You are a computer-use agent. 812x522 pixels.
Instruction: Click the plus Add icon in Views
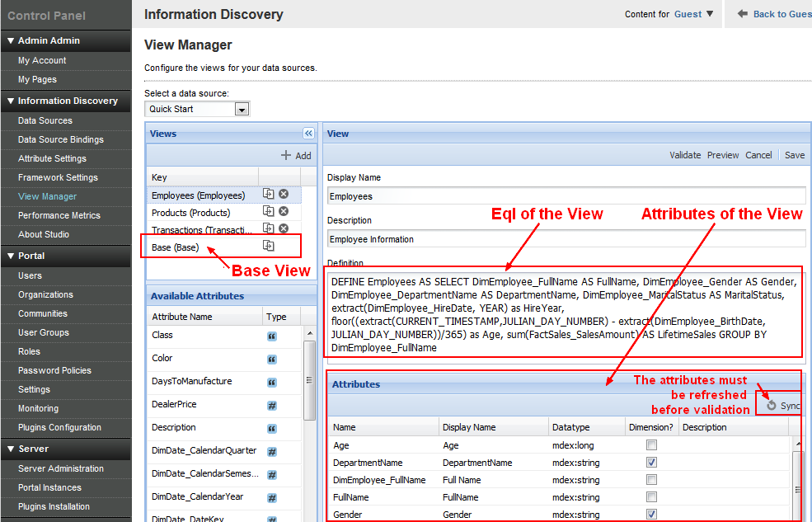coord(286,155)
